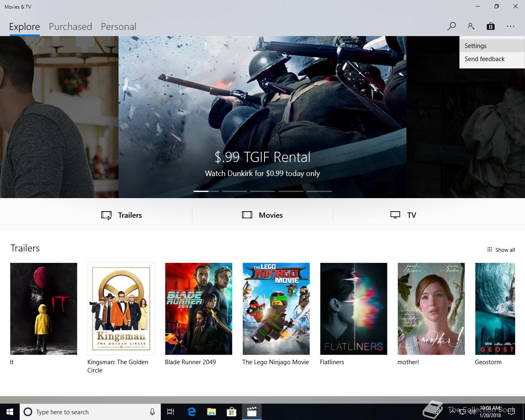This screenshot has height=420, width=525.
Task: Switch to the Explore tab
Action: click(x=25, y=27)
